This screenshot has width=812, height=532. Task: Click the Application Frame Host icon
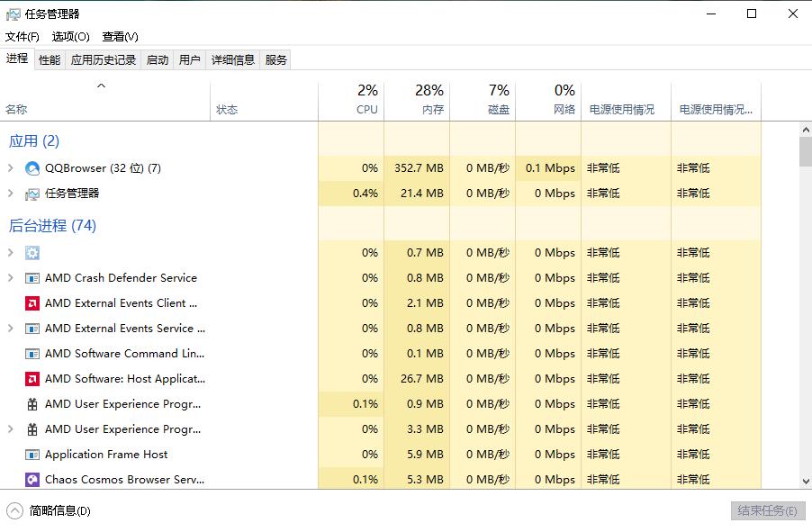(x=34, y=455)
